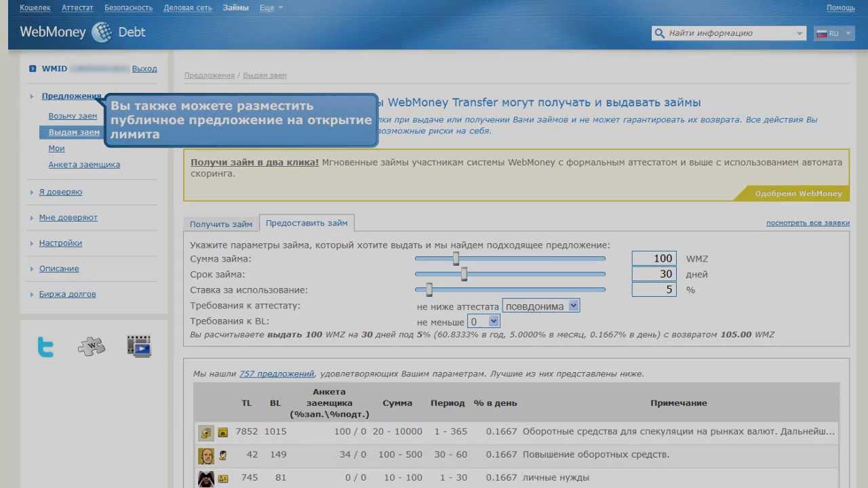Click посмотреть все заявки link
868x488 pixels.
(808, 223)
